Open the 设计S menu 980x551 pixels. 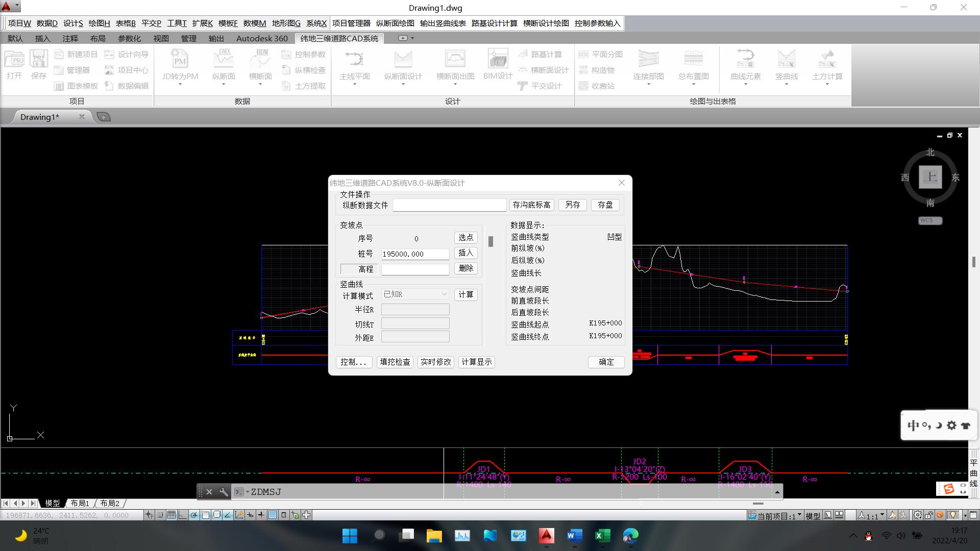[x=73, y=23]
